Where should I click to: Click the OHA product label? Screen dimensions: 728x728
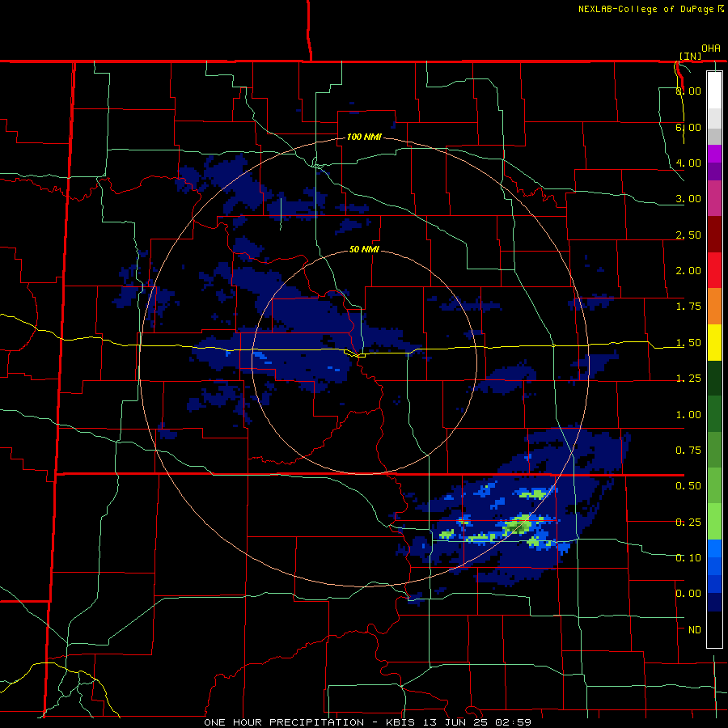coord(711,49)
